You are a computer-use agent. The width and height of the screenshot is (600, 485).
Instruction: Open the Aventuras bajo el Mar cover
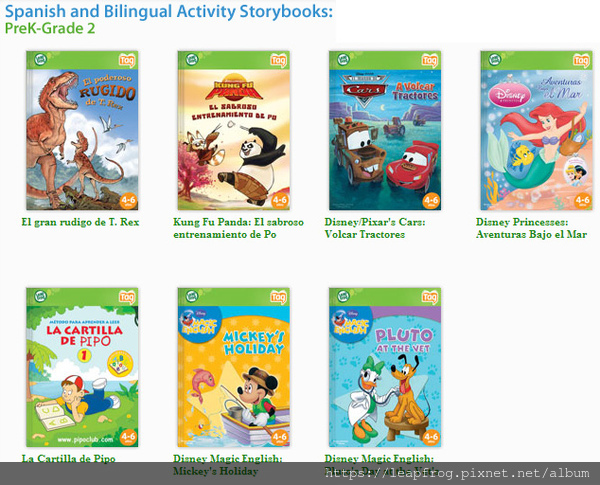536,131
